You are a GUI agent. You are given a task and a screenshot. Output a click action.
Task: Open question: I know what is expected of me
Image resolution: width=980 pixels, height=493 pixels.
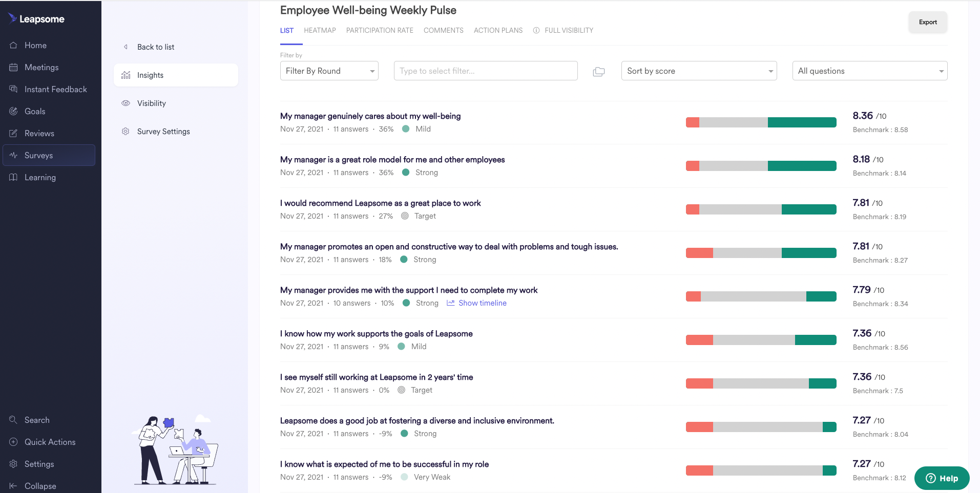point(385,464)
